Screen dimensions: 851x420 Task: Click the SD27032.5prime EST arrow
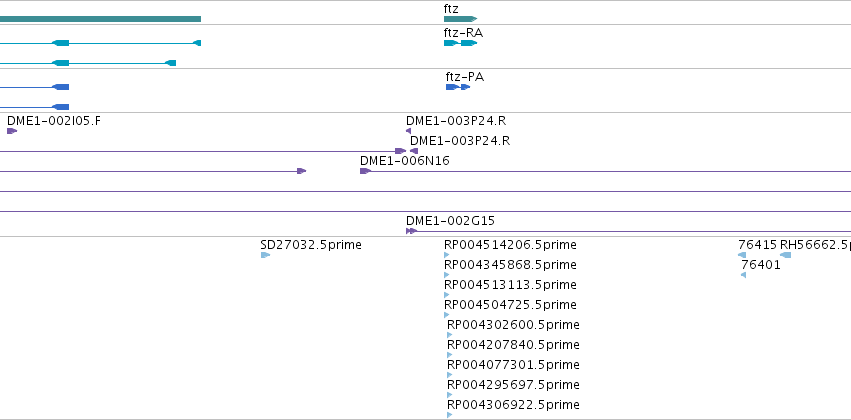tap(265, 255)
